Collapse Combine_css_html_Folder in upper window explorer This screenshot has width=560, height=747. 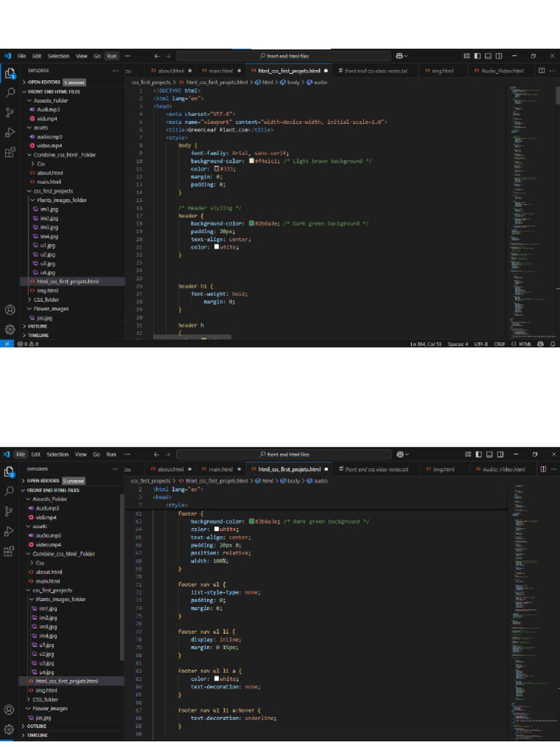tap(61, 155)
